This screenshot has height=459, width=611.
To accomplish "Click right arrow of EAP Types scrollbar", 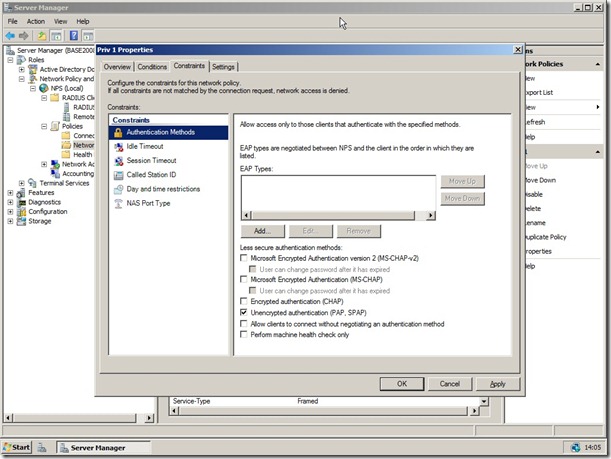I will (431, 215).
